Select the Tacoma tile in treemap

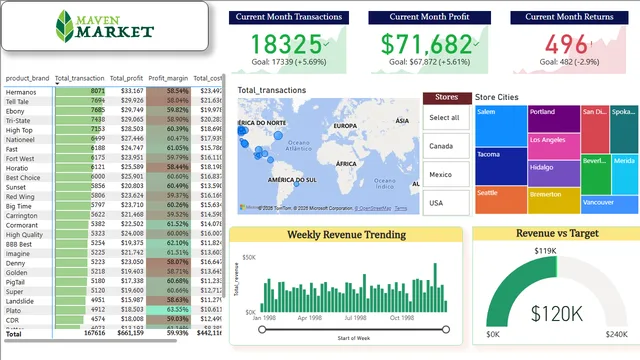click(x=501, y=167)
